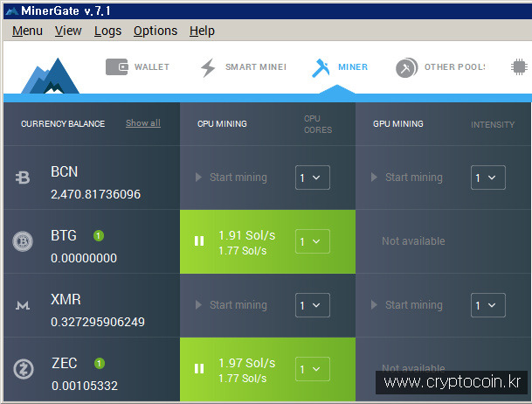
Task: Click the CPU CORES column header
Action: tap(318, 124)
